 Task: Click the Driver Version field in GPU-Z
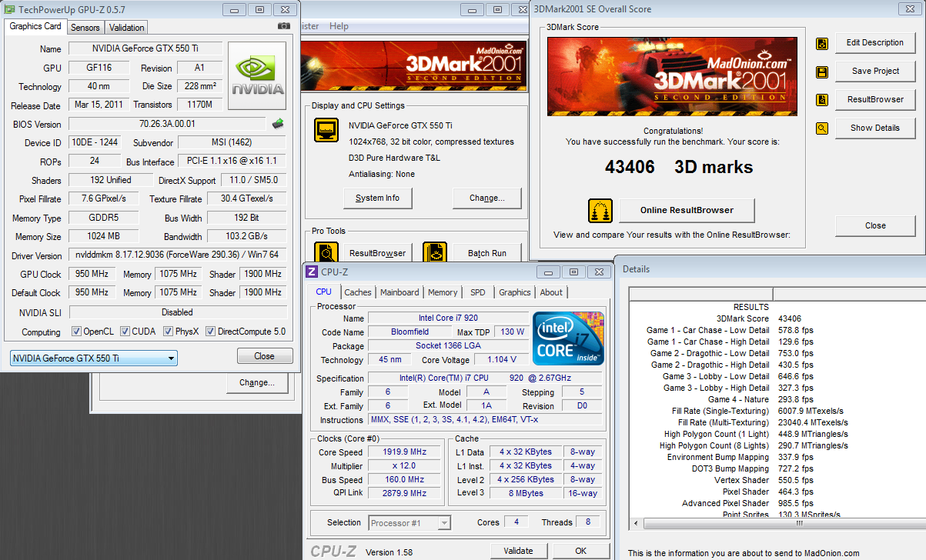(177, 255)
